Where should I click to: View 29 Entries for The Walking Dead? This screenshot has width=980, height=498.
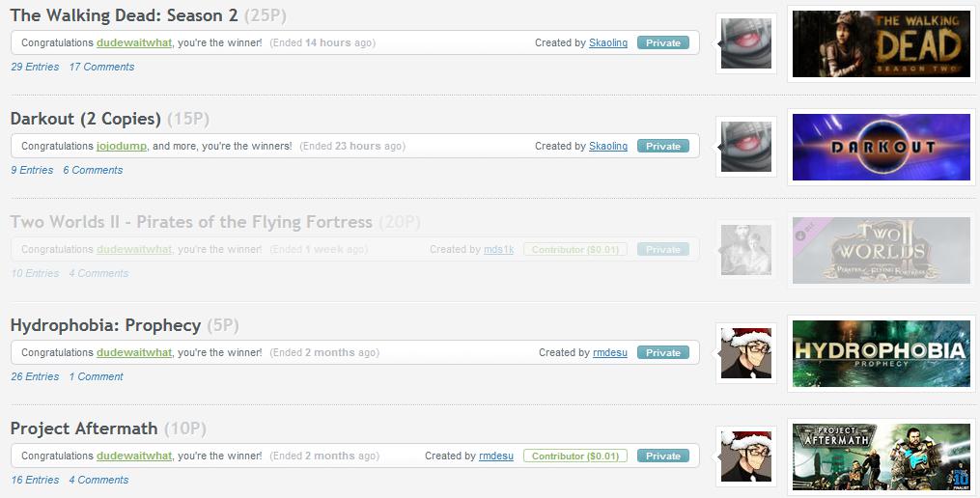(35, 67)
